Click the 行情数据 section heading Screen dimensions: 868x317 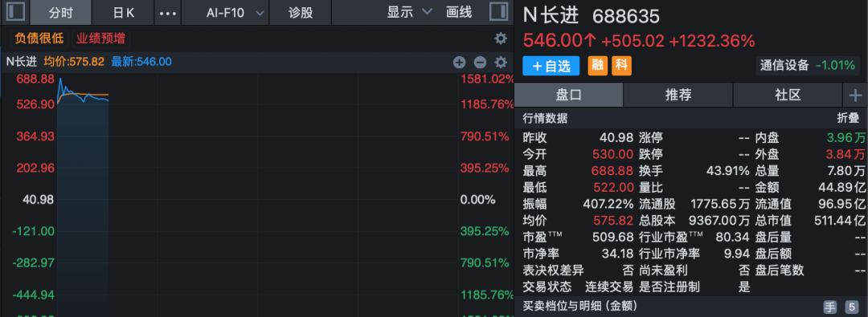pyautogui.click(x=545, y=118)
